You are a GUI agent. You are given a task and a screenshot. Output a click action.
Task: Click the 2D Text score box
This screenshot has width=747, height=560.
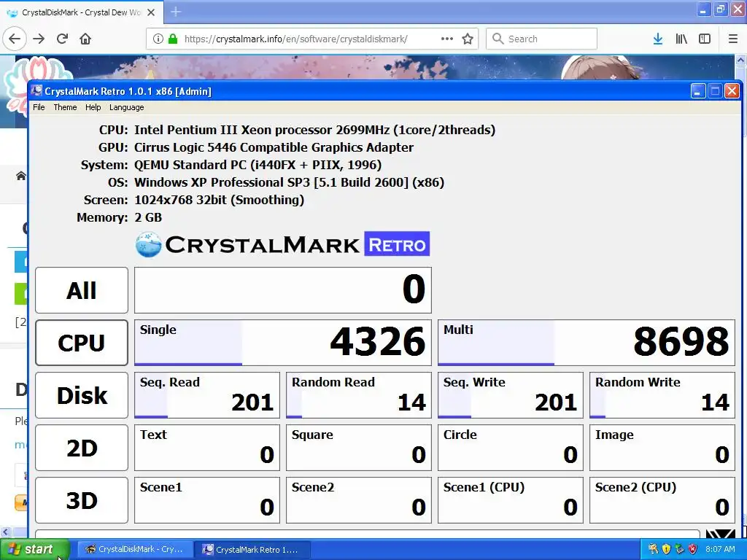point(207,448)
